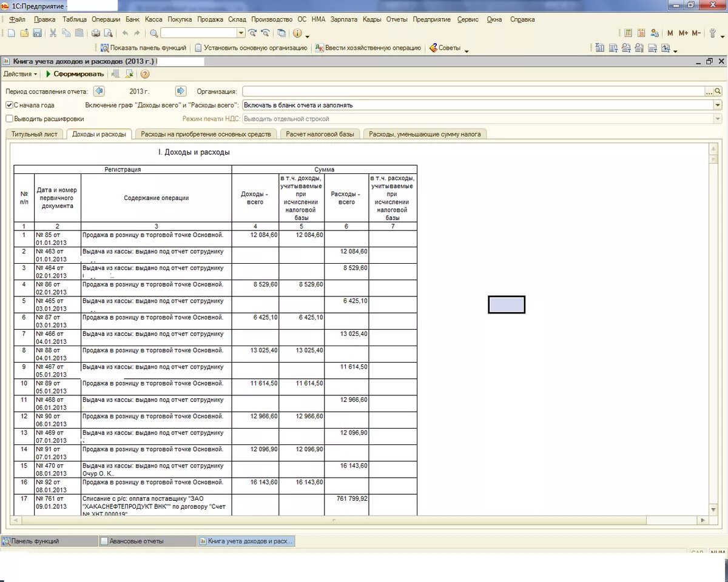Click the Сформировать button
Image resolution: width=728 pixels, height=582 pixels.
point(75,74)
